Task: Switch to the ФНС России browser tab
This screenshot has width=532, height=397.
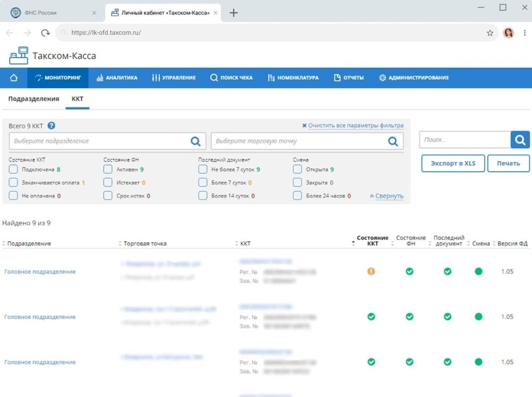Action: coord(53,13)
